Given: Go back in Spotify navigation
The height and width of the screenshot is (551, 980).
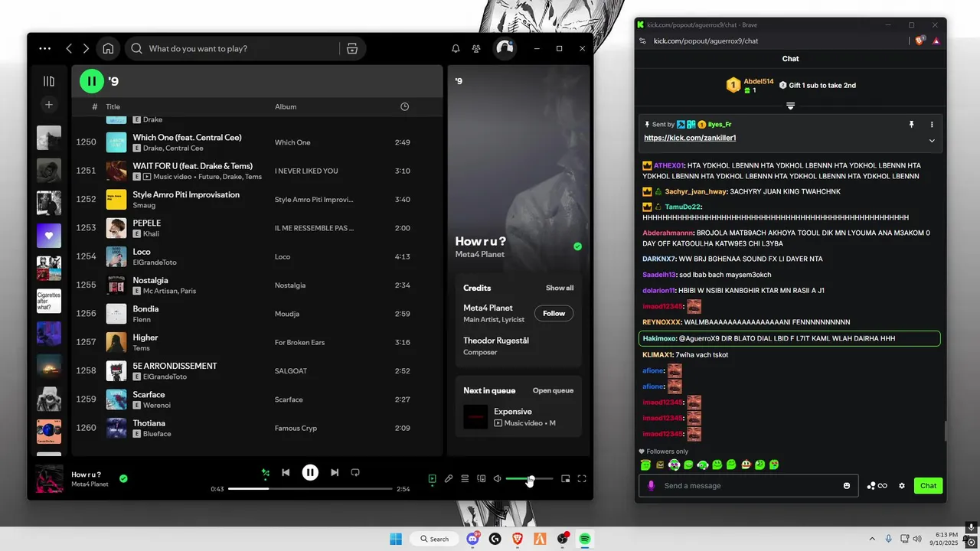Looking at the screenshot, I should 69,48.
